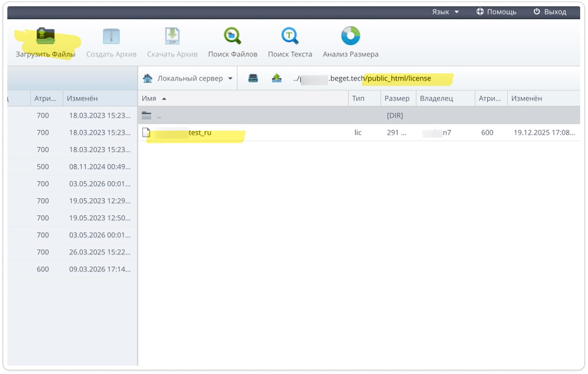Click the [DIR] size cell
This screenshot has height=374, width=588.
tap(395, 115)
